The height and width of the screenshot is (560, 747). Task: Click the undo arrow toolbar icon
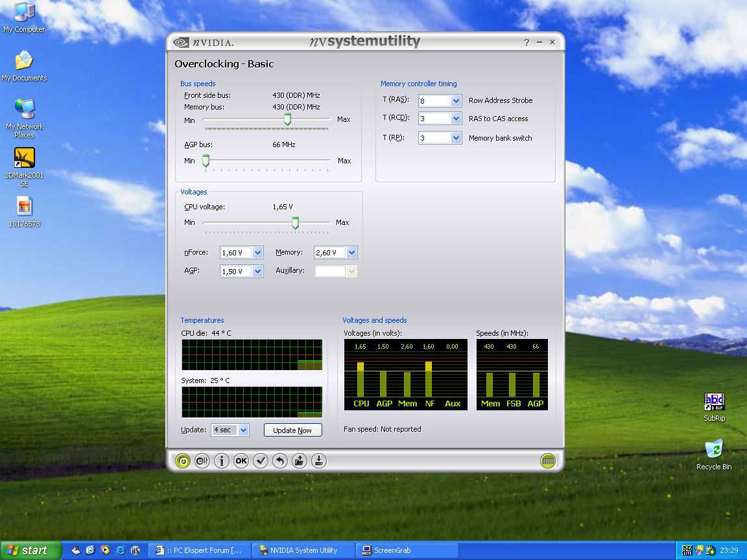279,461
